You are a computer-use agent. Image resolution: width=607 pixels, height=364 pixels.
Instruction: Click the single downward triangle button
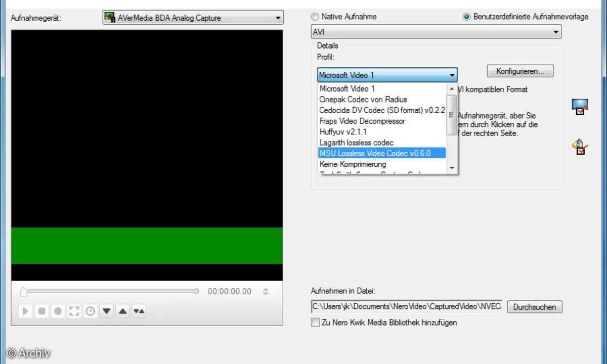pos(106,311)
